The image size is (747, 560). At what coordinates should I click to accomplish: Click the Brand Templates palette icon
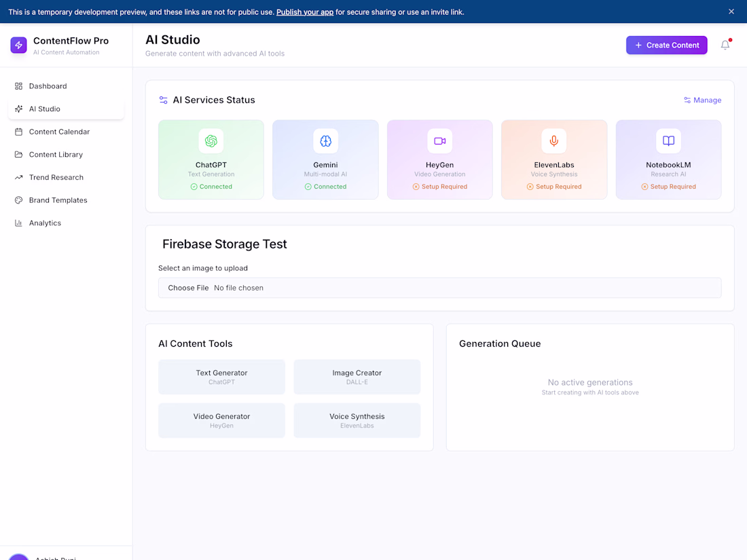click(x=18, y=200)
